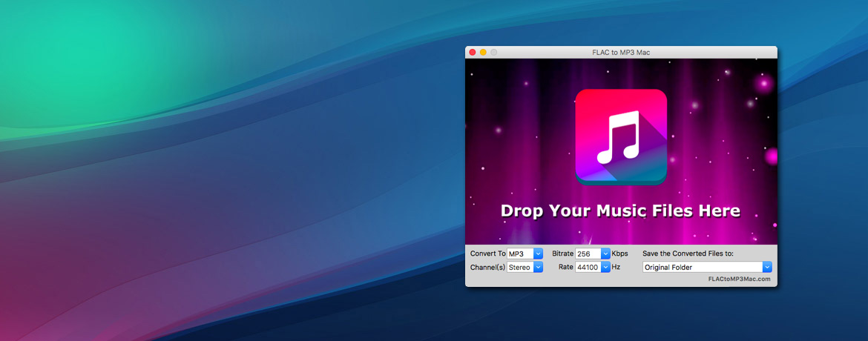Click the pink music note app icon
This screenshot has width=868, height=341.
tap(621, 136)
